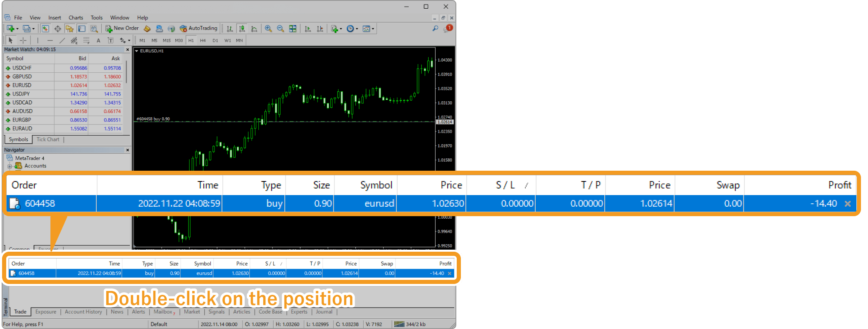Image resolution: width=868 pixels, height=329 pixels.
Task: Close position 604458 with the x button
Action: click(x=450, y=273)
